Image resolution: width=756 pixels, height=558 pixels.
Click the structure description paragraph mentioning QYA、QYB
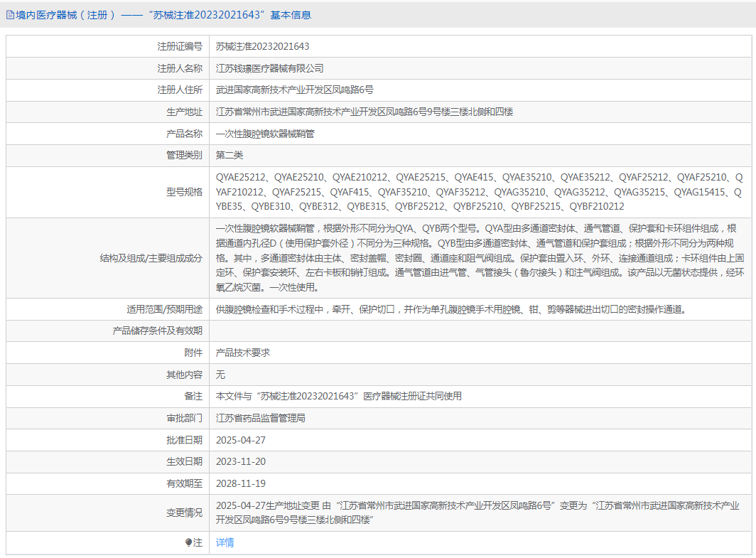[480, 258]
